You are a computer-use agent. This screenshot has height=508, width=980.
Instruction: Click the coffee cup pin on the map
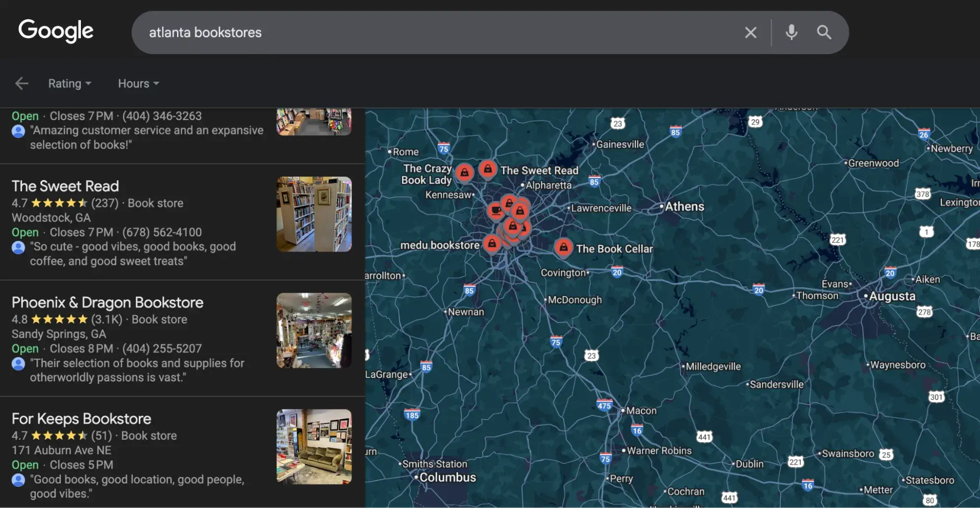[496, 210]
